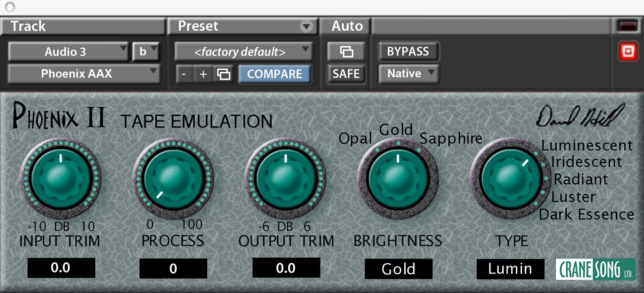The width and height of the screenshot is (644, 293).
Task: Select previous preset with minus button
Action: 184,74
